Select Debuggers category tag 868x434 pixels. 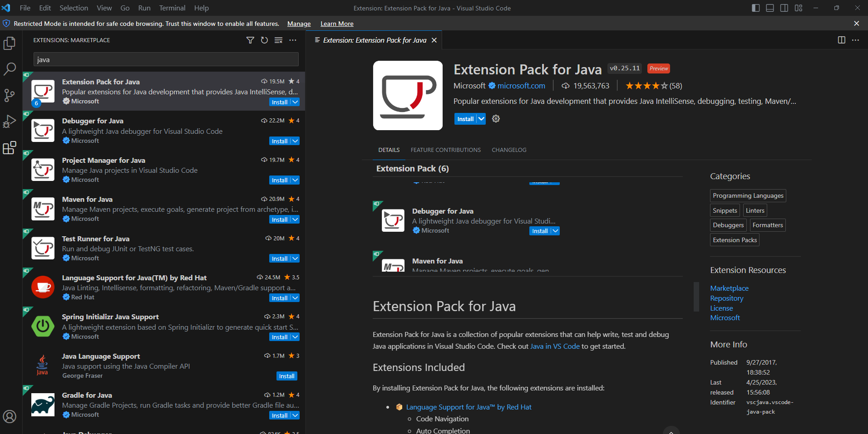[728, 225]
